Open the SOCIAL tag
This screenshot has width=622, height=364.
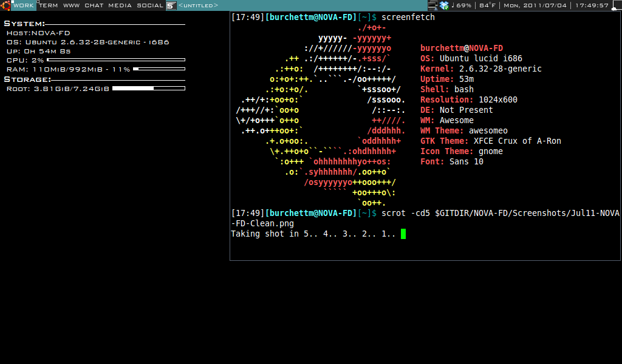[x=150, y=5]
